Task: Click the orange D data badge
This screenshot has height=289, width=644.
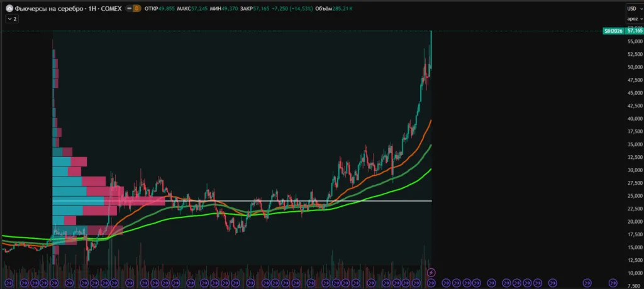Action: (x=137, y=8)
